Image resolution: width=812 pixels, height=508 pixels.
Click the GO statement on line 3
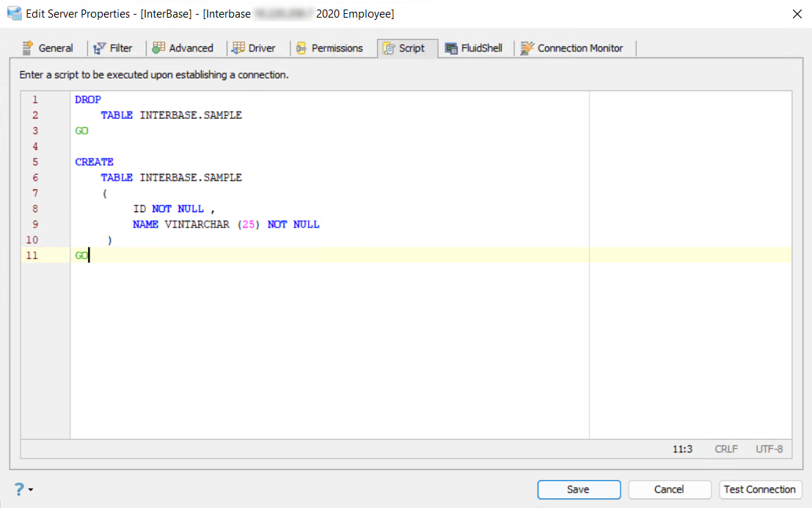pyautogui.click(x=82, y=131)
